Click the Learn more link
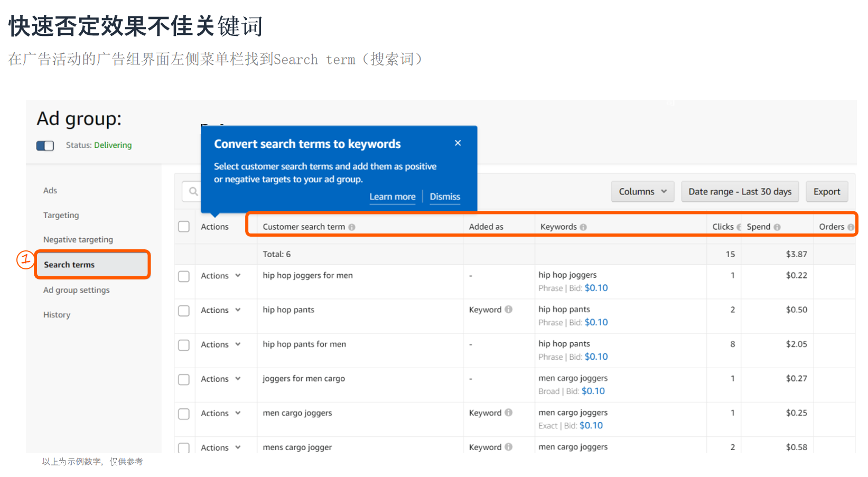 point(392,197)
